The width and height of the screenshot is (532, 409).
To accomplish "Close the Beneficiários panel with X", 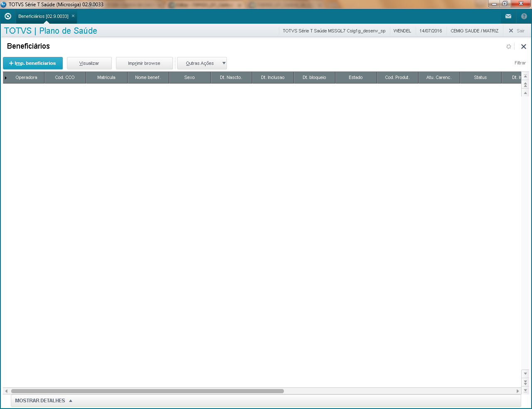I will (x=524, y=47).
